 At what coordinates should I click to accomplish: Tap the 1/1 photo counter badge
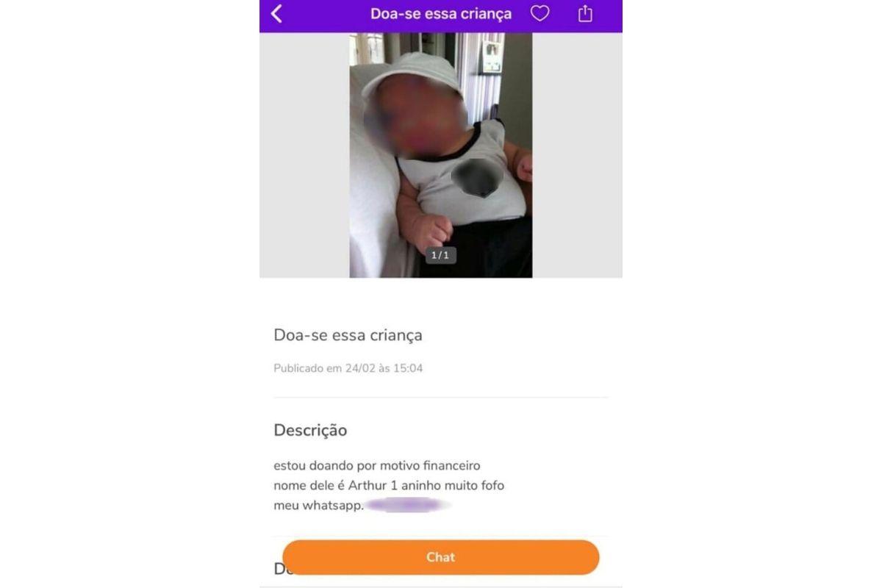point(440,255)
